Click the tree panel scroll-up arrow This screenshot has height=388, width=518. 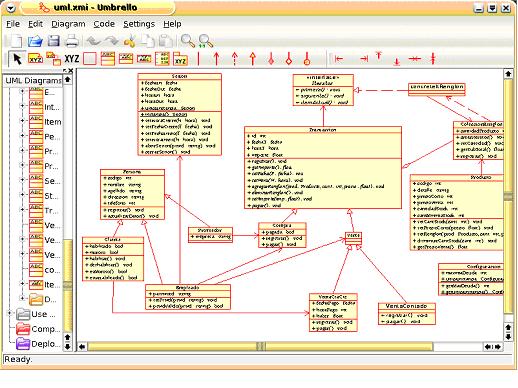pyautogui.click(x=68, y=79)
